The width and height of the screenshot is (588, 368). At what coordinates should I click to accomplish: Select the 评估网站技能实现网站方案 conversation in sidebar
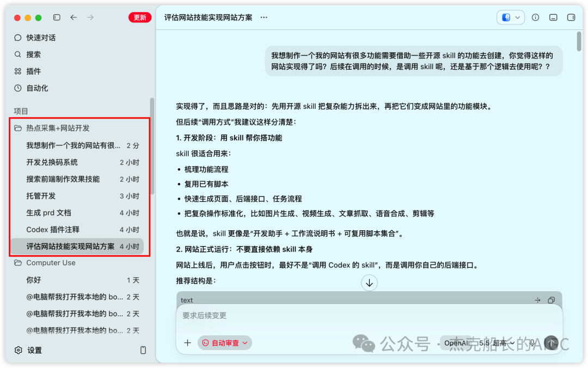(x=77, y=247)
